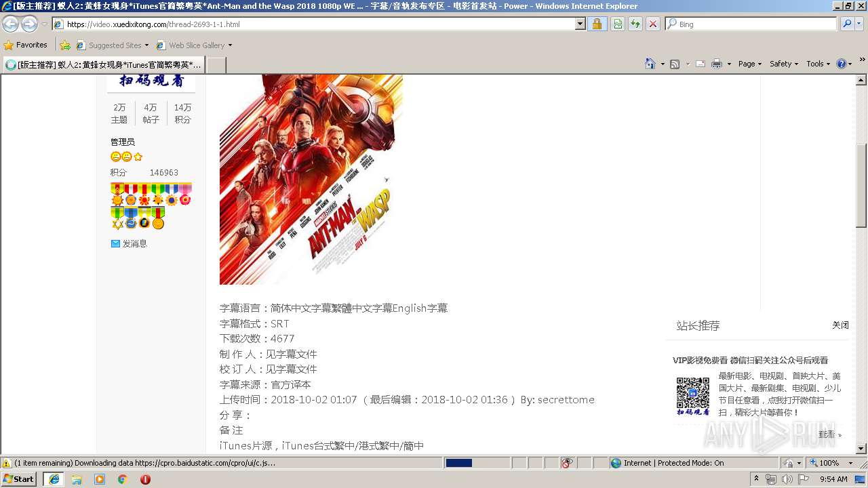Click the 管理员 user group label

click(x=123, y=142)
